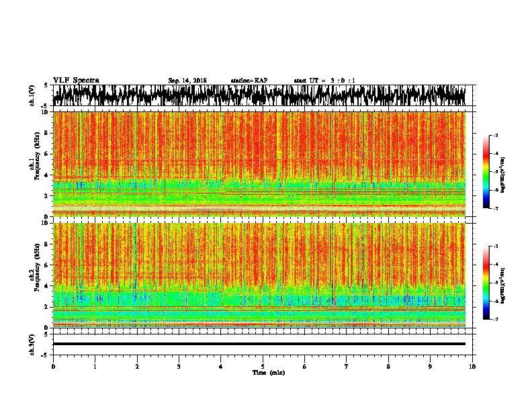Click time axis tick label "3"

[179, 367]
